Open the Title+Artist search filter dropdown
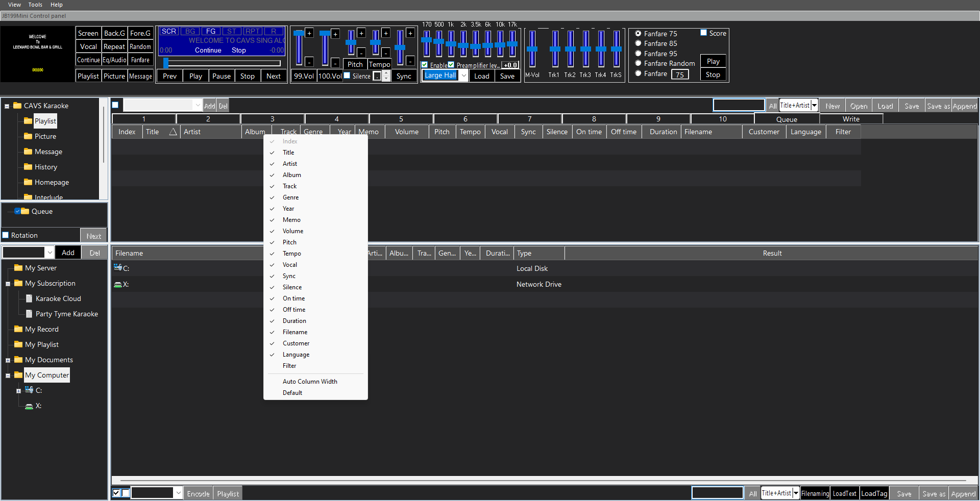The width and height of the screenshot is (980, 501). pyautogui.click(x=814, y=106)
